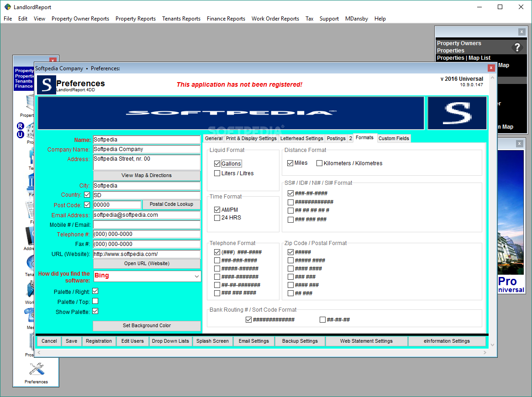Image resolution: width=532 pixels, height=397 pixels.
Task: Click the large S logo thumbnail
Action: [x=457, y=113]
